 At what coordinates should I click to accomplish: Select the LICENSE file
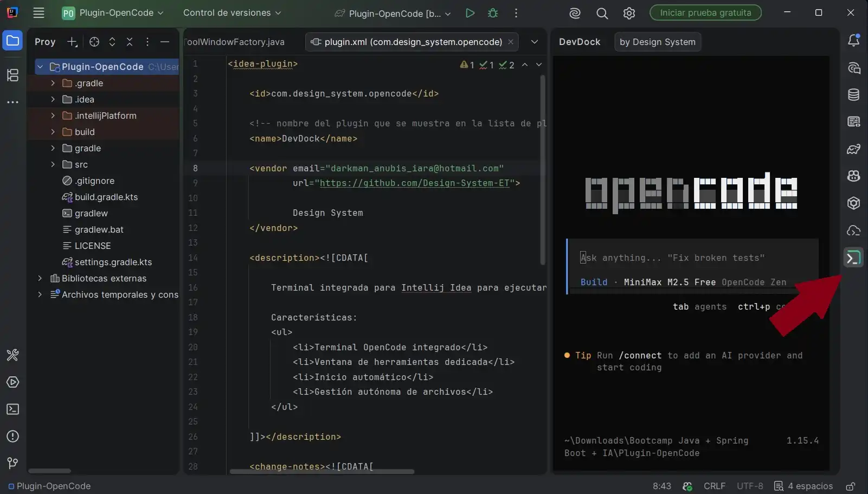(93, 246)
